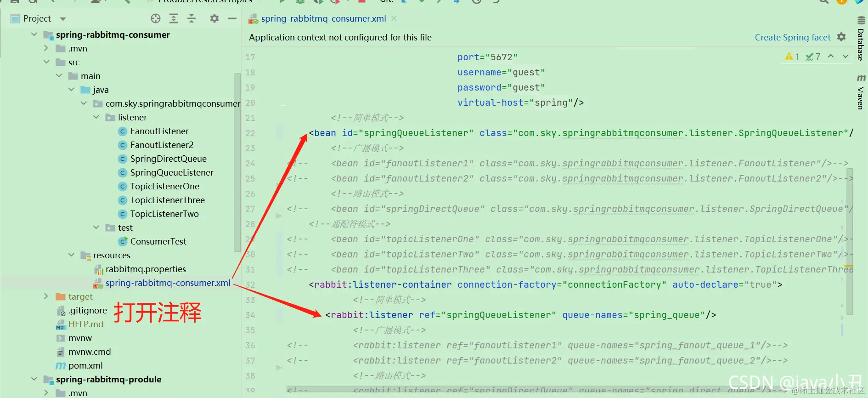Go to next highlighted error arrow
868x398 pixels.
(845, 56)
